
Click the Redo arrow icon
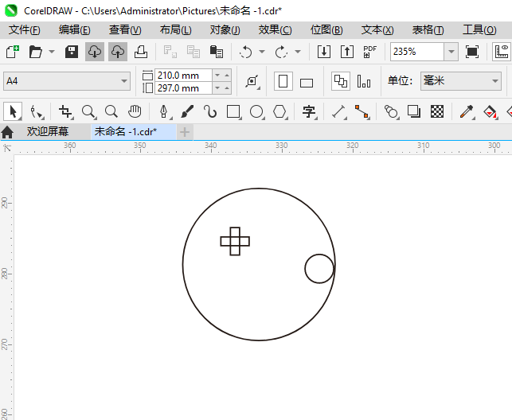click(281, 52)
